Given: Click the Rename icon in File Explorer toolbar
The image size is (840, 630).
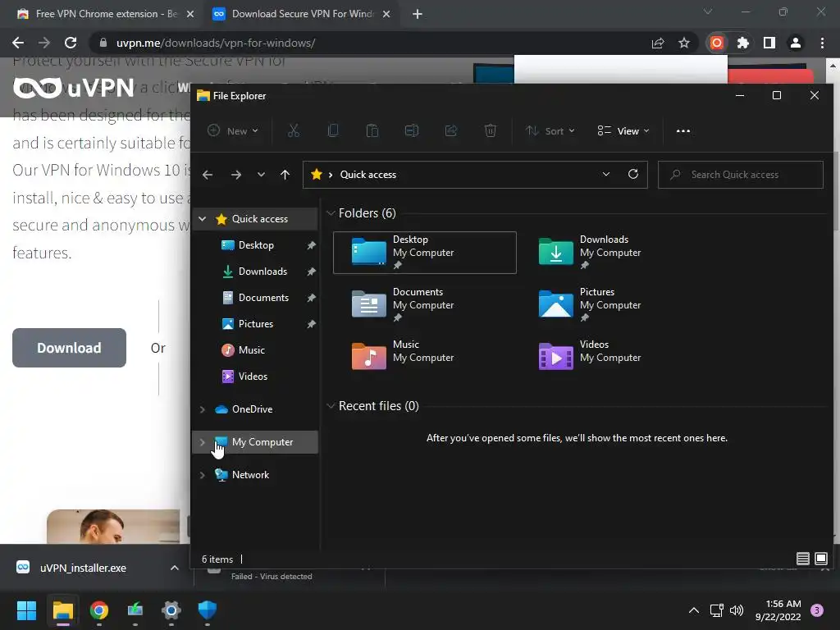Looking at the screenshot, I should tap(412, 130).
